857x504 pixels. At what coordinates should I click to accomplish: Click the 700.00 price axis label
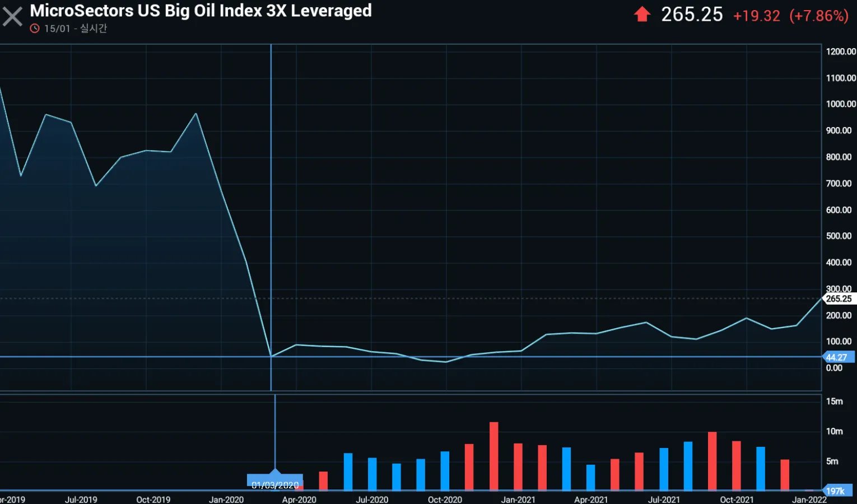pos(839,184)
